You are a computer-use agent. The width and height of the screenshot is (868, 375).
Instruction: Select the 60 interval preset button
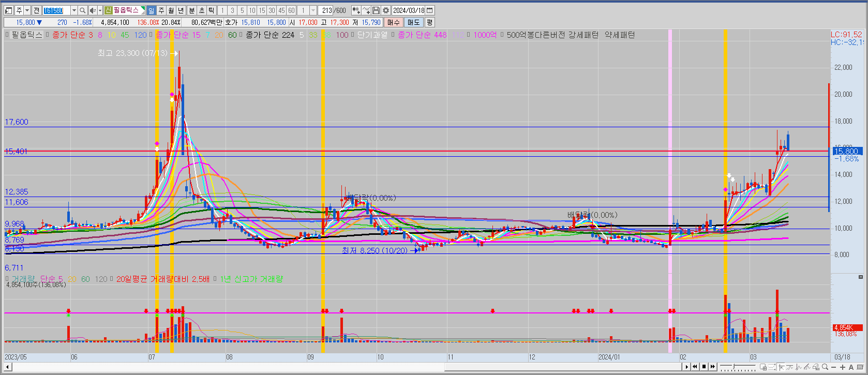click(x=291, y=10)
